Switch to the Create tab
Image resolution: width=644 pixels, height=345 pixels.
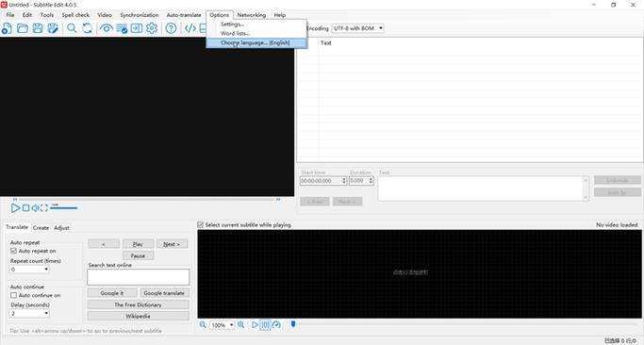click(x=41, y=227)
